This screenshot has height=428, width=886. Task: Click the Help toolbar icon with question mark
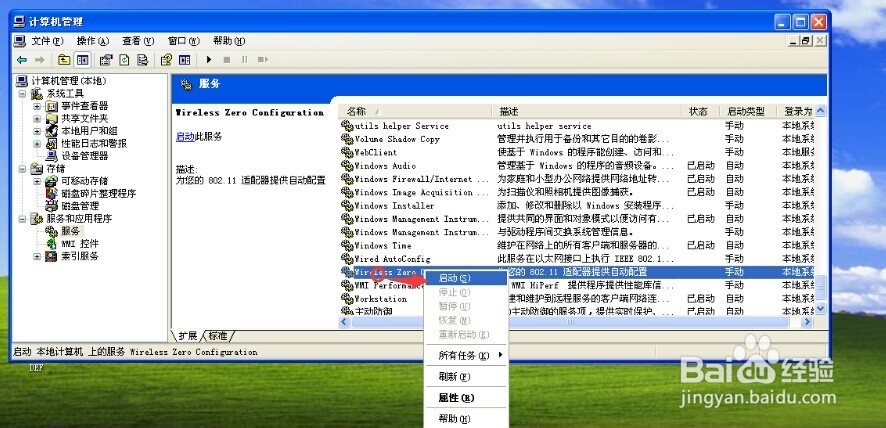[x=166, y=59]
